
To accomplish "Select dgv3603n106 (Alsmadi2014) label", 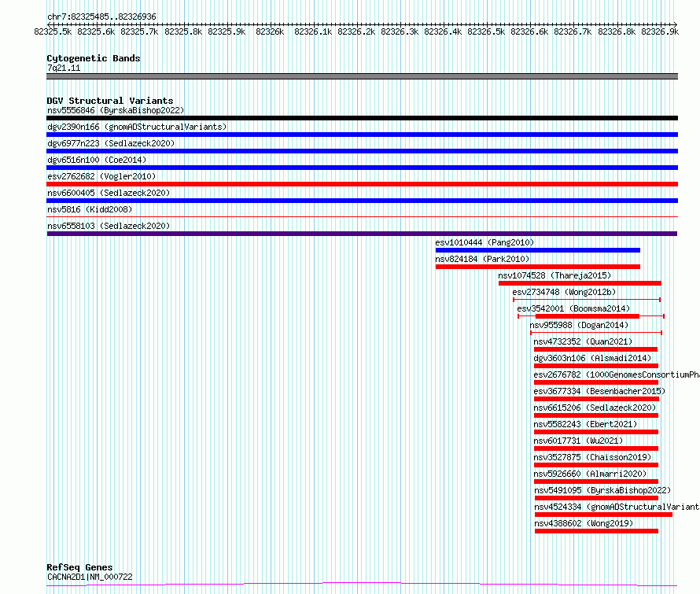I will click(592, 358).
